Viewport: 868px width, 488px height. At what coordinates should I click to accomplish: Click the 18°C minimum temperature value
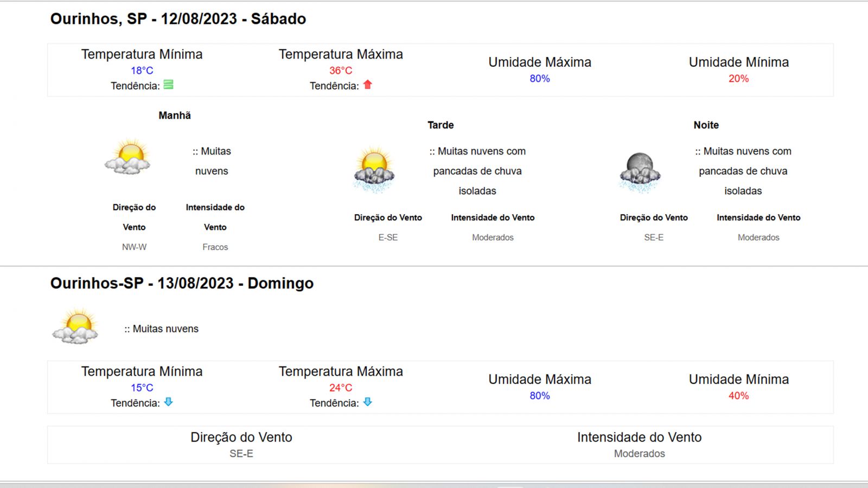pyautogui.click(x=142, y=70)
